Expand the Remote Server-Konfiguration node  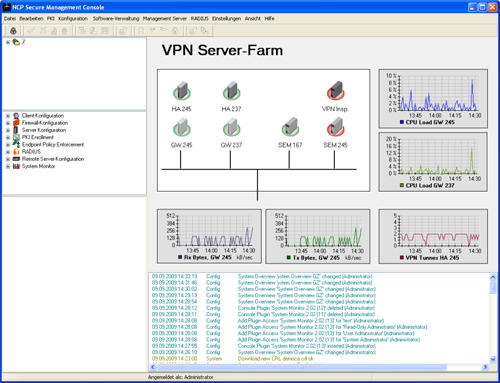(8, 159)
